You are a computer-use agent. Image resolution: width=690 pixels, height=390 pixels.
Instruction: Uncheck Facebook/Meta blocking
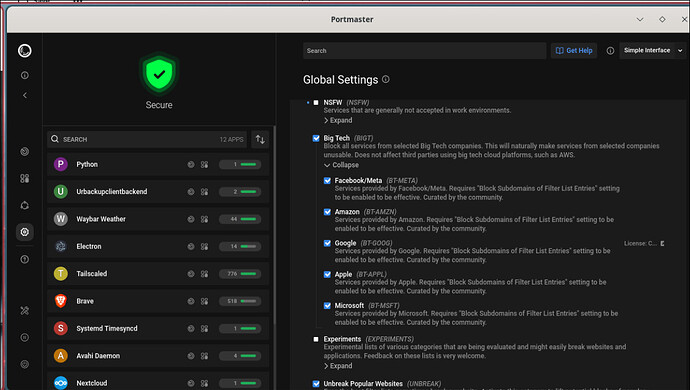[x=327, y=180]
